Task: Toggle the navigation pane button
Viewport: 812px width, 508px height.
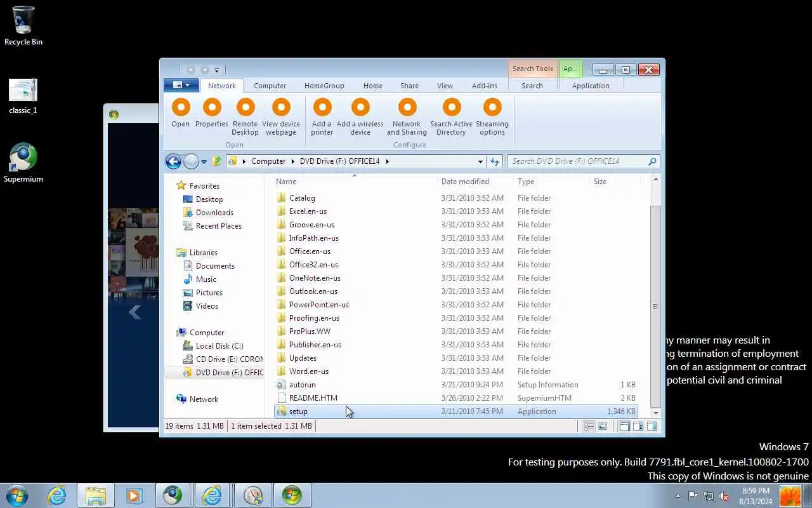Action: 624,427
